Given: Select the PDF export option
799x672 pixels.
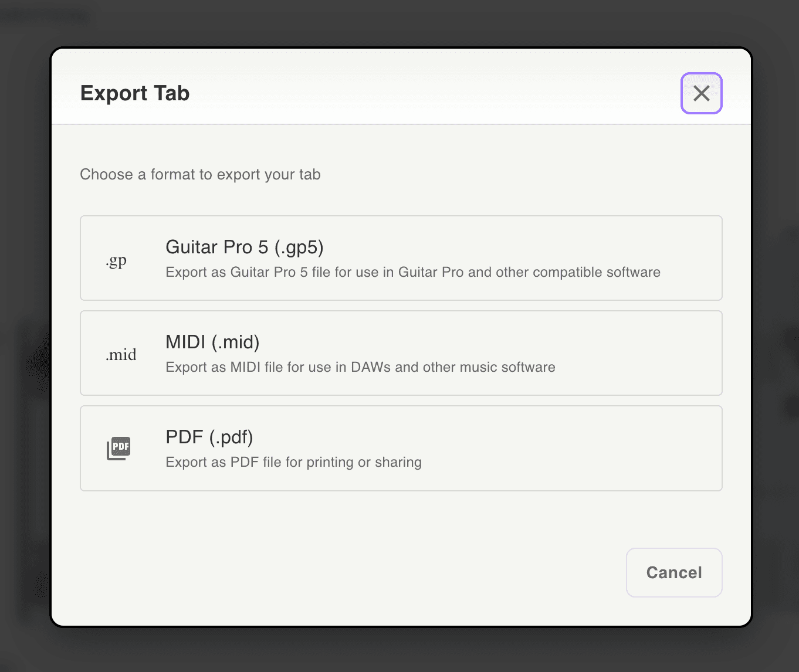Looking at the screenshot, I should coord(401,448).
